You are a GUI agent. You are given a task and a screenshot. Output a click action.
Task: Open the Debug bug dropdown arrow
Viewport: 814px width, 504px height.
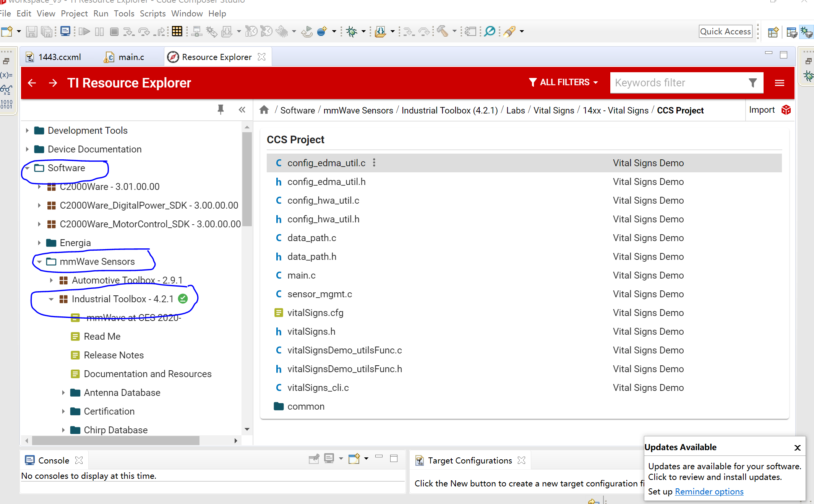tap(363, 31)
